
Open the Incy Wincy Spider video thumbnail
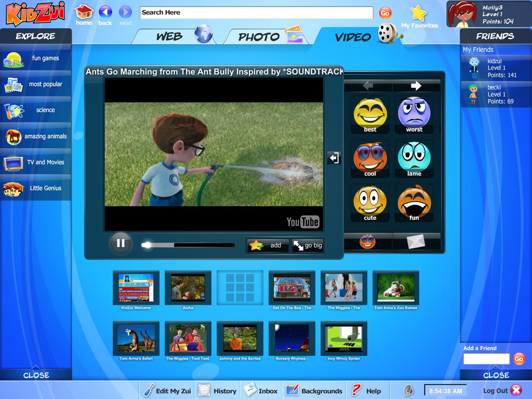[343, 339]
